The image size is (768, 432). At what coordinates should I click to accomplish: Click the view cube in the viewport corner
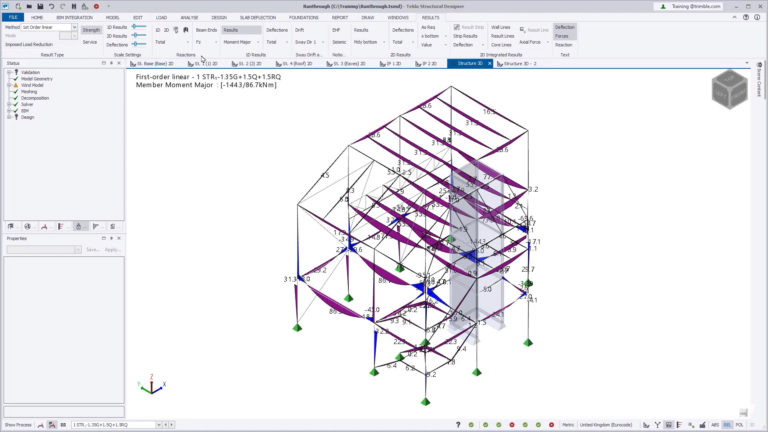tap(729, 89)
